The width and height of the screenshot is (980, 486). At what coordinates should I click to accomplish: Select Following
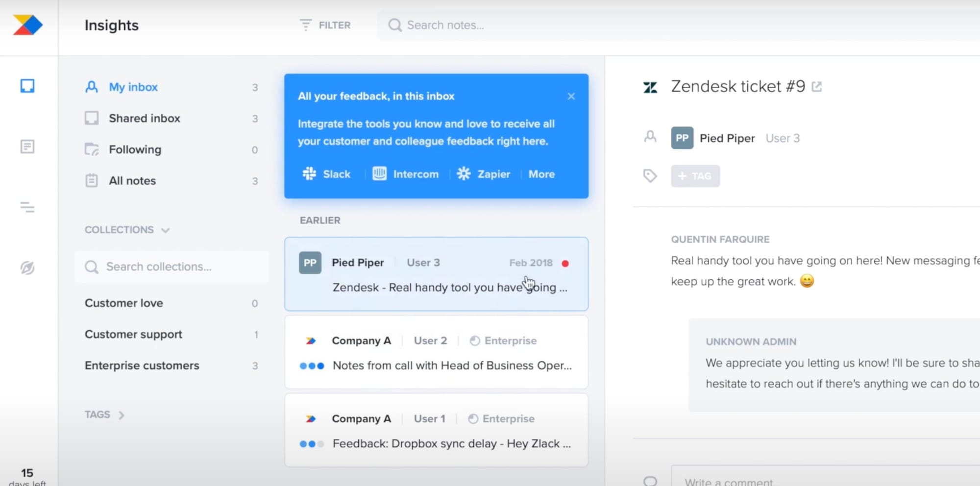(171, 149)
